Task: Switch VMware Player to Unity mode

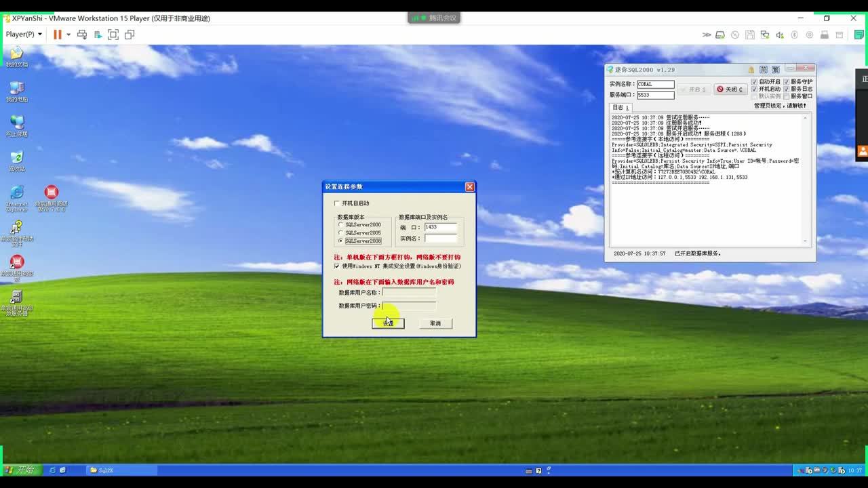Action: point(129,34)
